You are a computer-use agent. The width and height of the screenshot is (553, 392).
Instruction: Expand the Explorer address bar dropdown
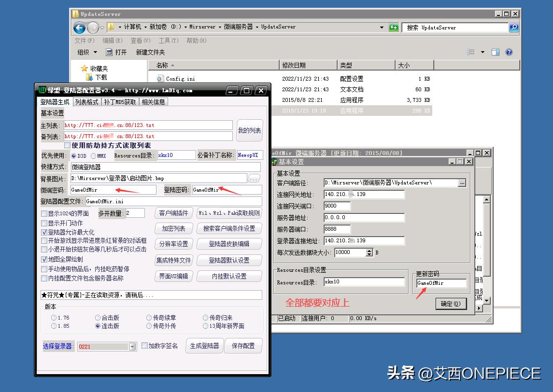[383, 28]
